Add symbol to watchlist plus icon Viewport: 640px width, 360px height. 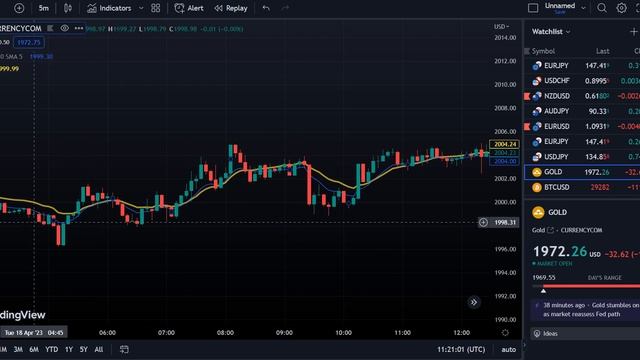633,31
